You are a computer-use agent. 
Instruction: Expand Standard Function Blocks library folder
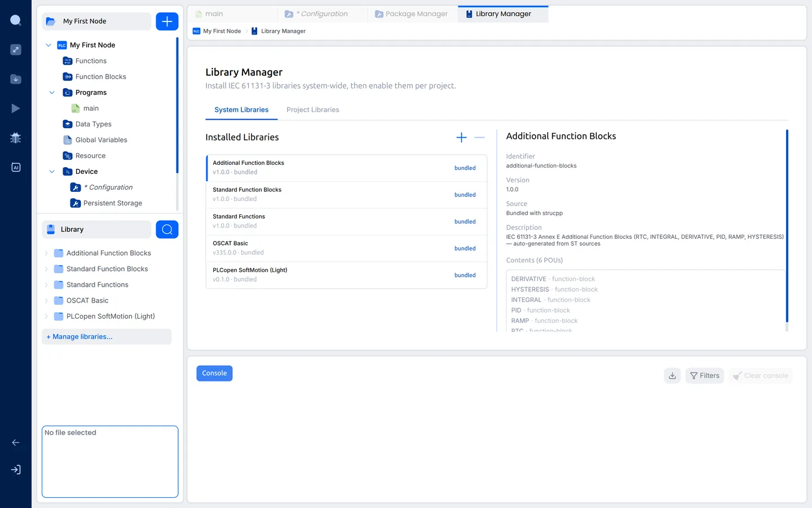click(x=46, y=269)
